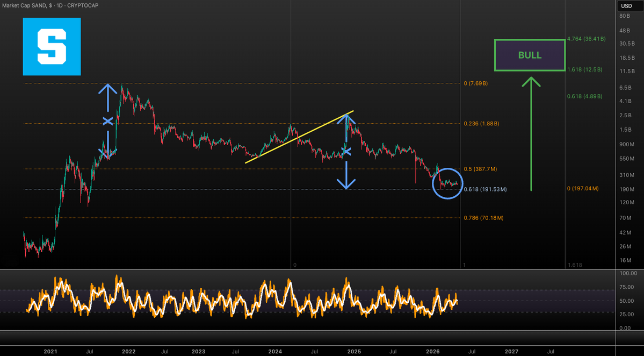
Task: Click the 100.00 oscillator scale label
Action: click(x=628, y=273)
